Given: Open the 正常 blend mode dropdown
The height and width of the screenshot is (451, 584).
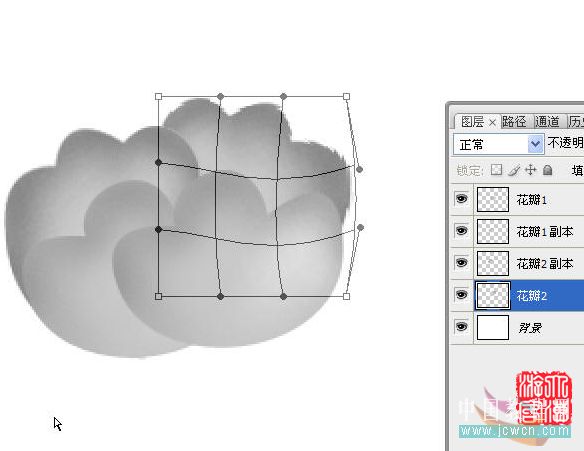Looking at the screenshot, I should click(x=498, y=144).
